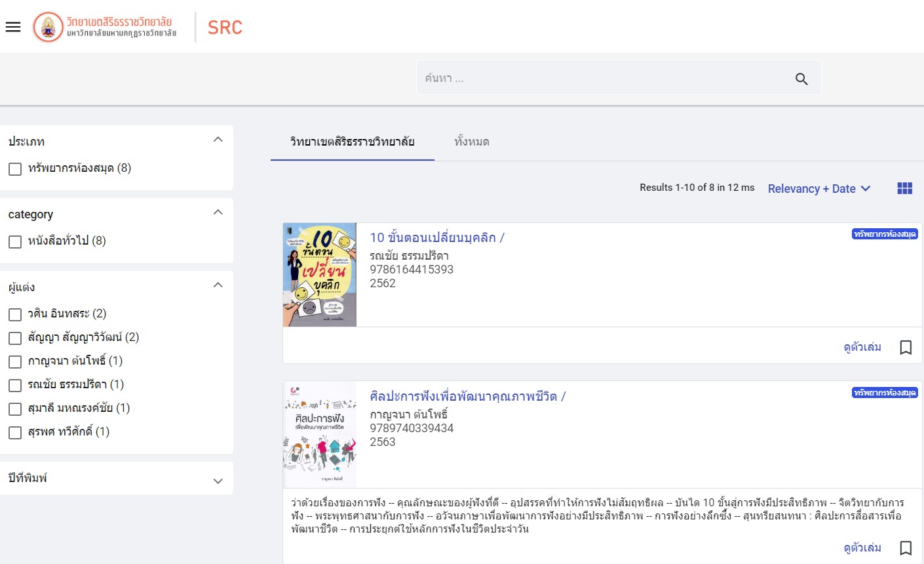Open the Relevancy + Date sort dropdown
This screenshot has width=924, height=564.
pos(818,189)
